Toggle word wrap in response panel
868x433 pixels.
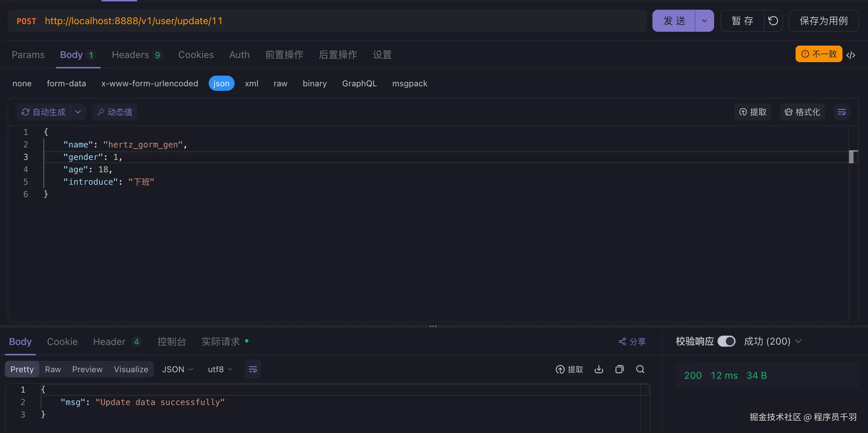(253, 369)
